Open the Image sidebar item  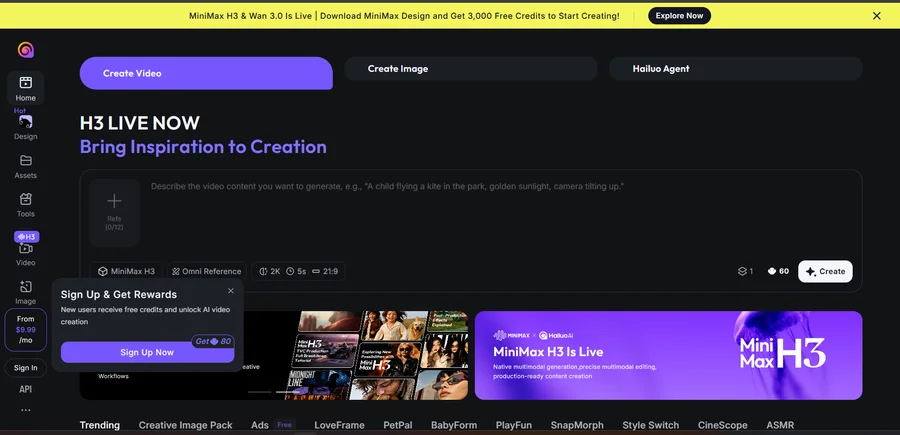pyautogui.click(x=25, y=293)
